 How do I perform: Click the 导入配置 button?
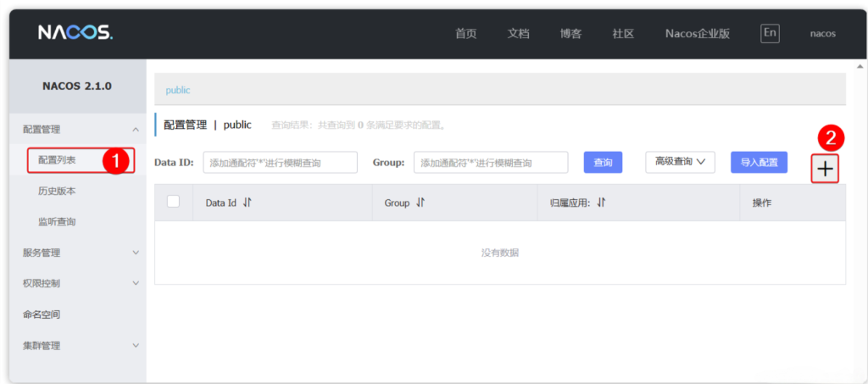point(759,162)
